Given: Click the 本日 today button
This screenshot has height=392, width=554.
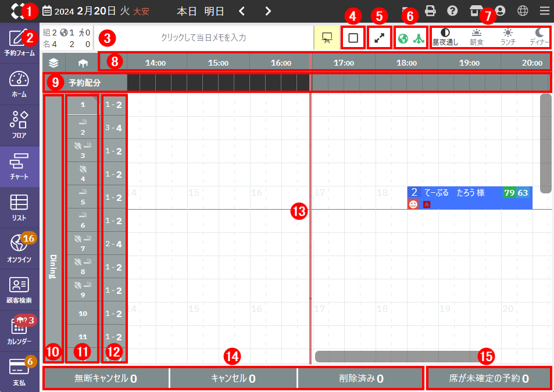Looking at the screenshot, I should click(187, 11).
